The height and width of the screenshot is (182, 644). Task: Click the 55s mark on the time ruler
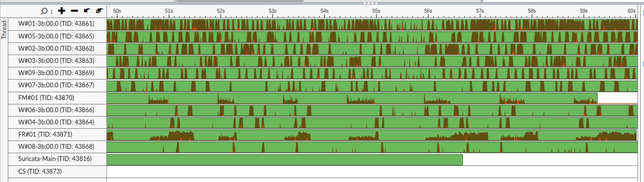click(375, 10)
